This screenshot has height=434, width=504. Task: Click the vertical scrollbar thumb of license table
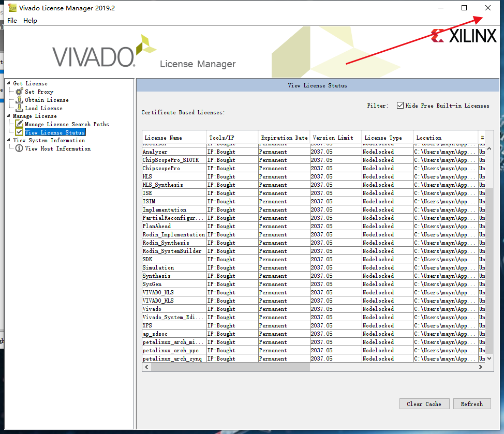tap(489, 271)
